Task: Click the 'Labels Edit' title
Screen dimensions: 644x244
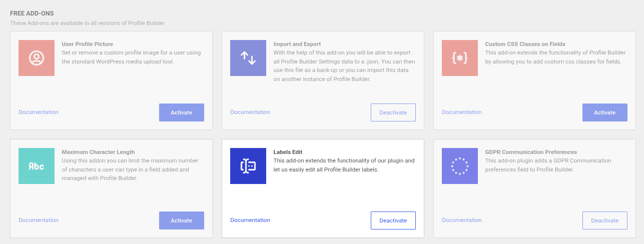Action: point(288,152)
